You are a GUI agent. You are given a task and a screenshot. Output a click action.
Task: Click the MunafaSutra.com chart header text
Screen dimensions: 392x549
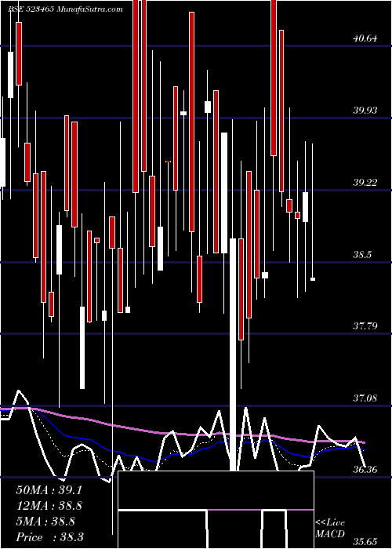coord(89,9)
